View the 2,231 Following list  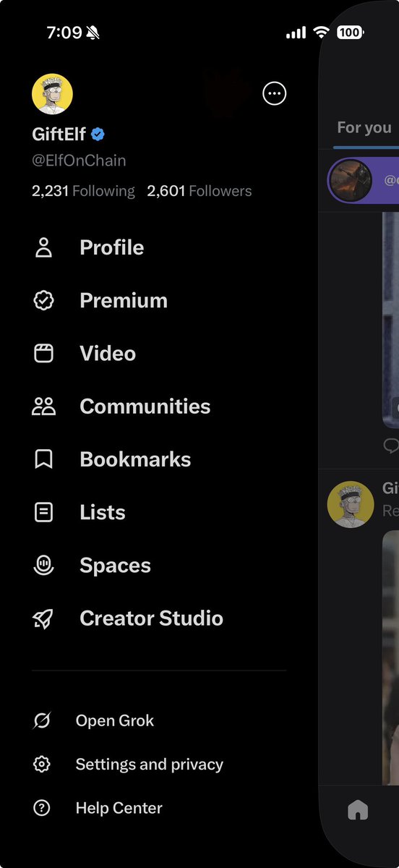[83, 191]
